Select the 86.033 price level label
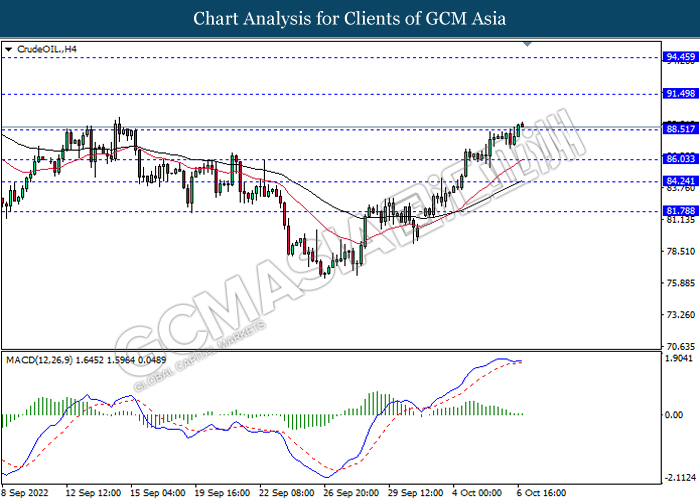 click(680, 158)
